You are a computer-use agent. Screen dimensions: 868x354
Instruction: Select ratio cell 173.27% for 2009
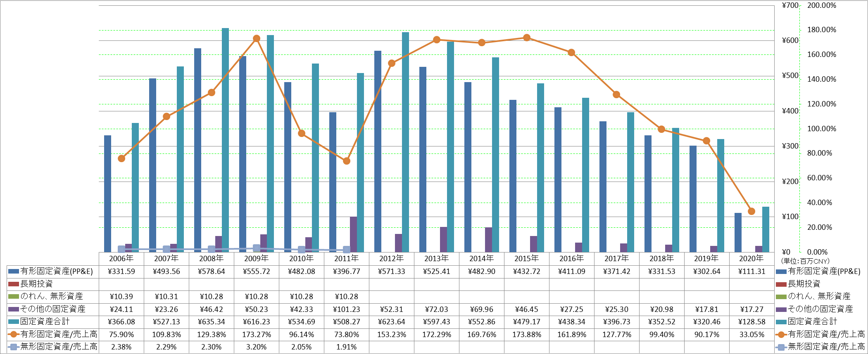pyautogui.click(x=257, y=335)
